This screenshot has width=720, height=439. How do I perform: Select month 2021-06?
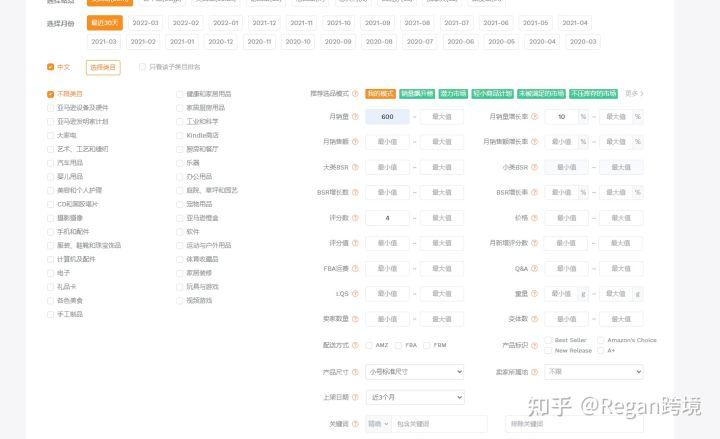pos(496,23)
